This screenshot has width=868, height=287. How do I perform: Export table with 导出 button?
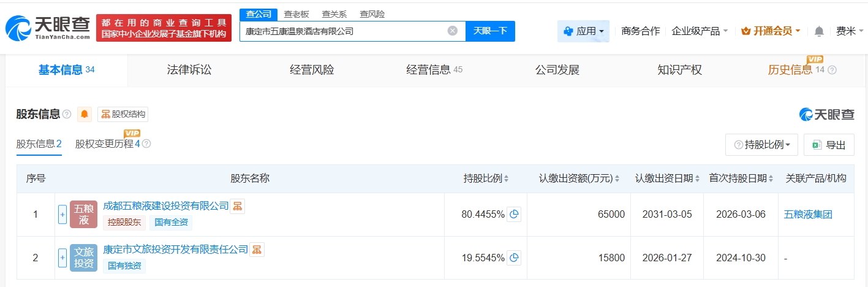829,145
